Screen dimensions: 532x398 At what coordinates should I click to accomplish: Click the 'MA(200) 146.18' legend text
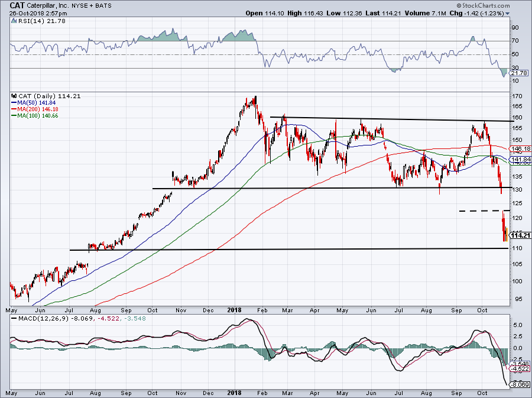click(38, 109)
